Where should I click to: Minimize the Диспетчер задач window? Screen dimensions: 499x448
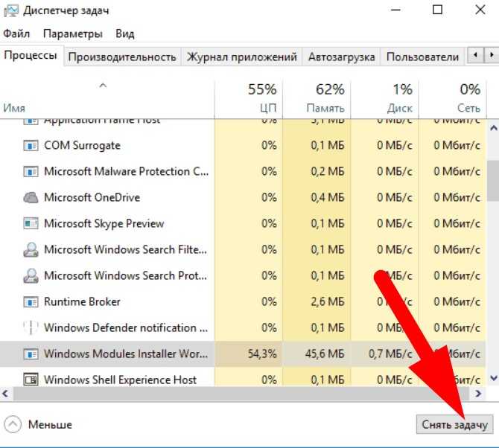click(395, 10)
